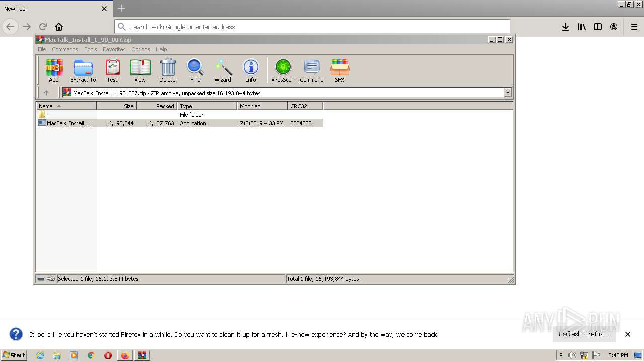Click the 7/3/2019 4:33 PM modified cell

tap(262, 123)
